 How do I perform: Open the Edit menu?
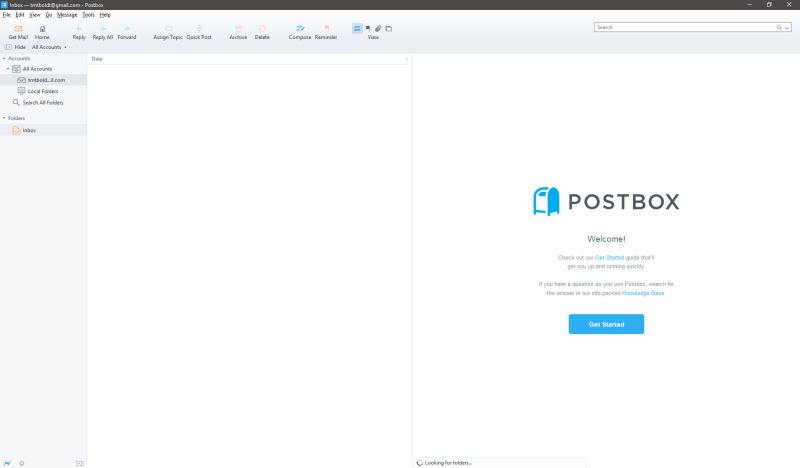point(20,15)
